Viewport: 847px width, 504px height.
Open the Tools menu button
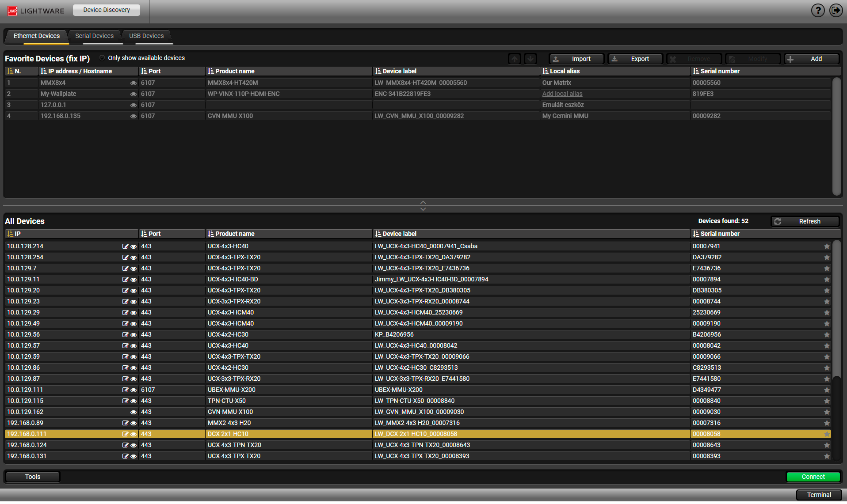pyautogui.click(x=33, y=477)
